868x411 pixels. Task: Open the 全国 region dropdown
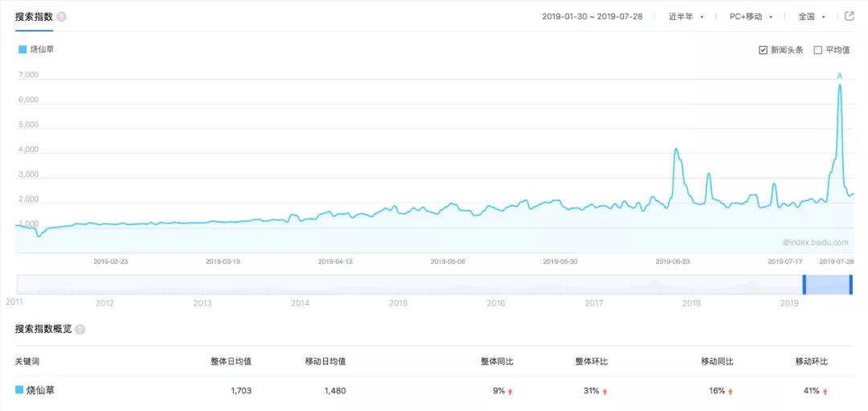811,16
